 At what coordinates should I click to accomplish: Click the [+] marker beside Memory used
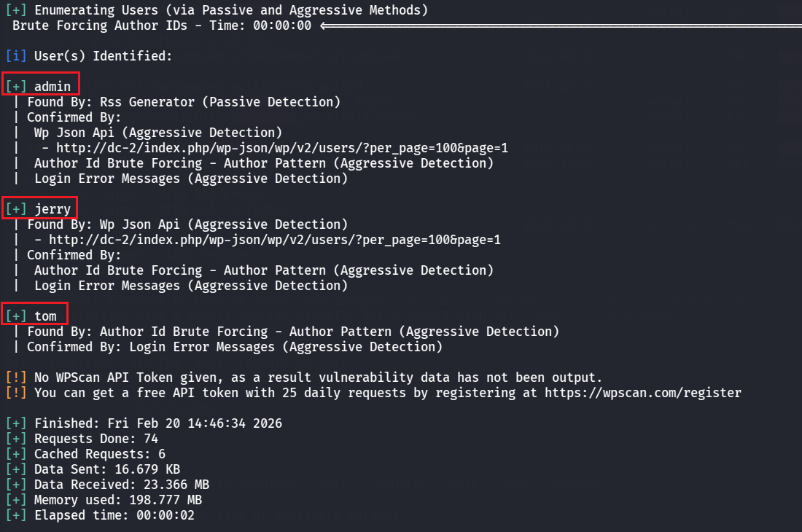click(x=16, y=500)
